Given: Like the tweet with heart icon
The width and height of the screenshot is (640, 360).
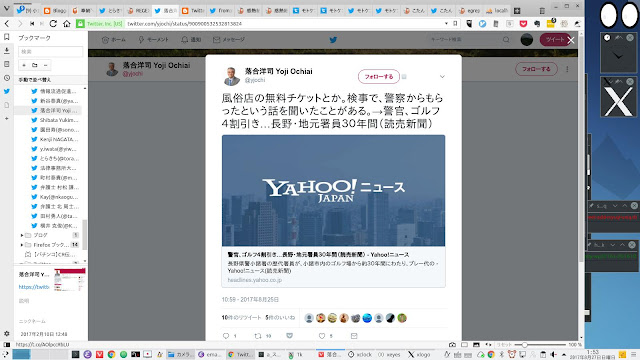Looking at the screenshot, I should (x=322, y=336).
